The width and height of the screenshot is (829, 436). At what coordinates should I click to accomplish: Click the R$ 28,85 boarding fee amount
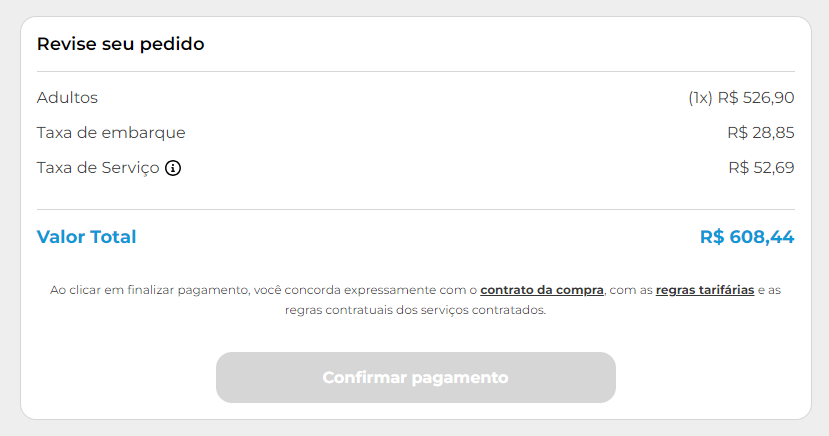click(x=760, y=133)
